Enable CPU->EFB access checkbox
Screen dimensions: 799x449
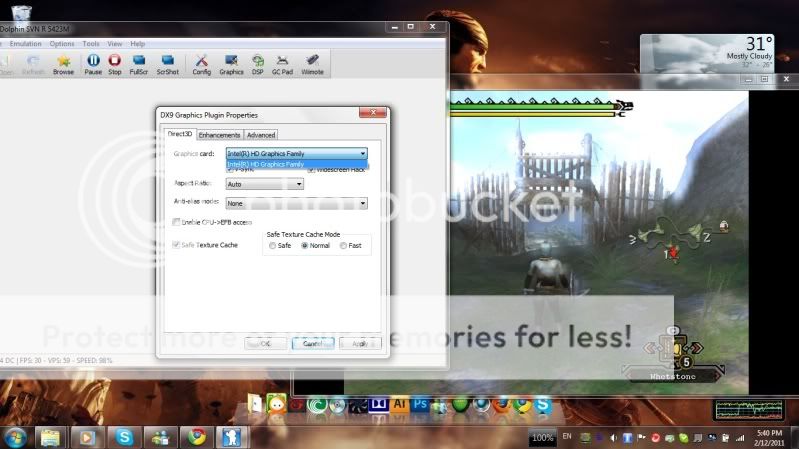(178, 222)
